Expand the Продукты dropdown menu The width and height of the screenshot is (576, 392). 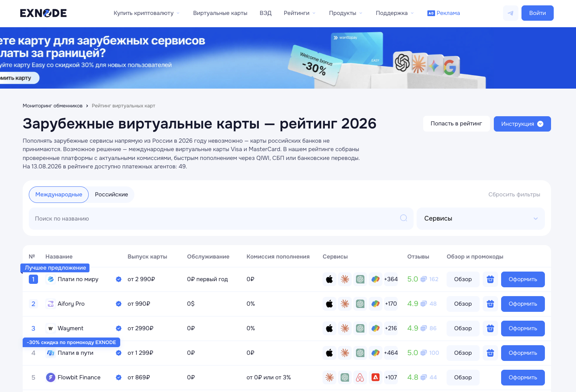[346, 13]
